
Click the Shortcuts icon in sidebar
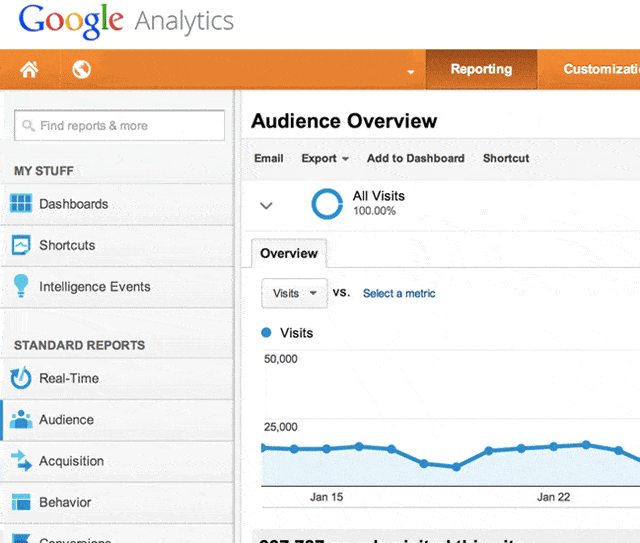click(21, 245)
